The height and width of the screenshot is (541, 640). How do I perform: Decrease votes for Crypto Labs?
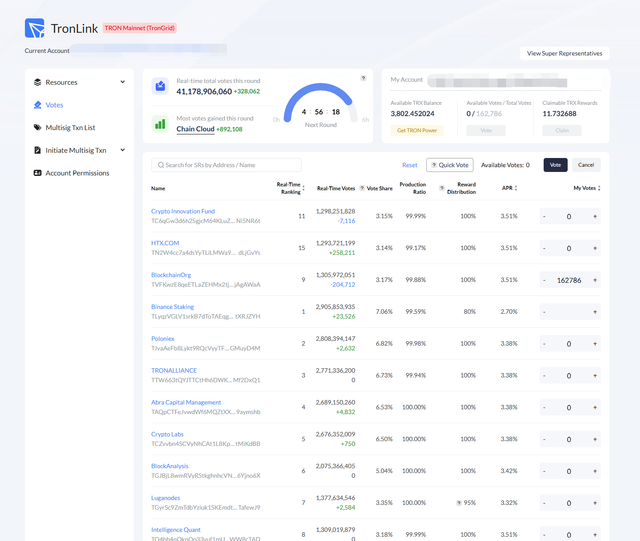544,439
